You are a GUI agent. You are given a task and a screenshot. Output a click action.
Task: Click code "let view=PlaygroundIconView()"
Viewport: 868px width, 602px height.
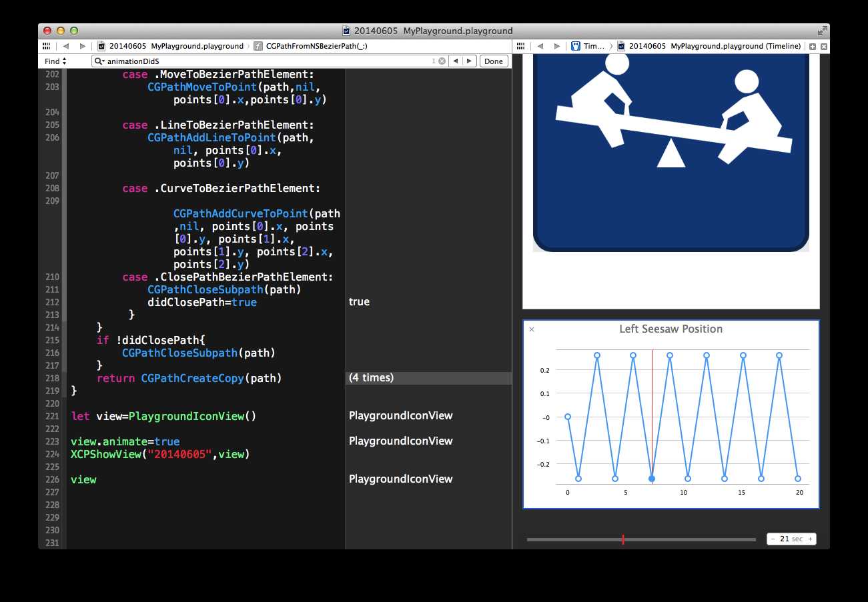click(163, 416)
